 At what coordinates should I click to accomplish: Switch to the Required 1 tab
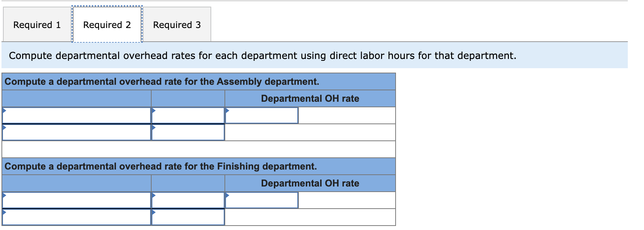[x=37, y=25]
